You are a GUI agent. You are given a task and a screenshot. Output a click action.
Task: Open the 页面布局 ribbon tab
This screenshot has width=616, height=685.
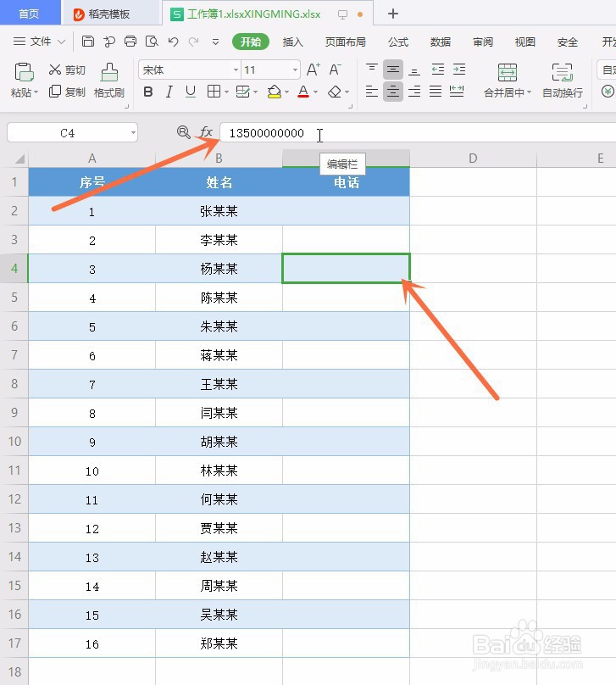[345, 42]
